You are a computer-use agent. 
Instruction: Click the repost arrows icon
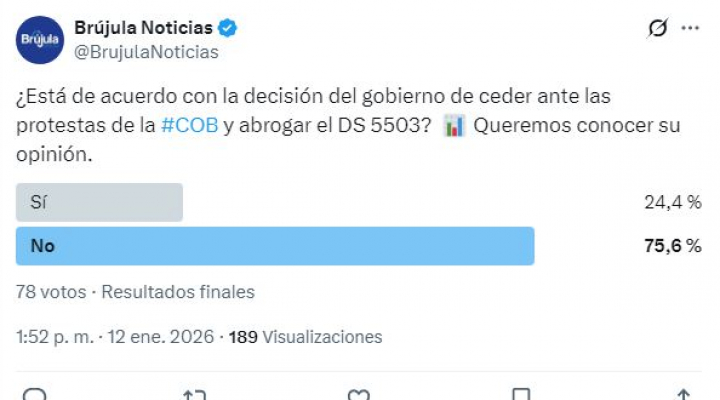pos(196,394)
